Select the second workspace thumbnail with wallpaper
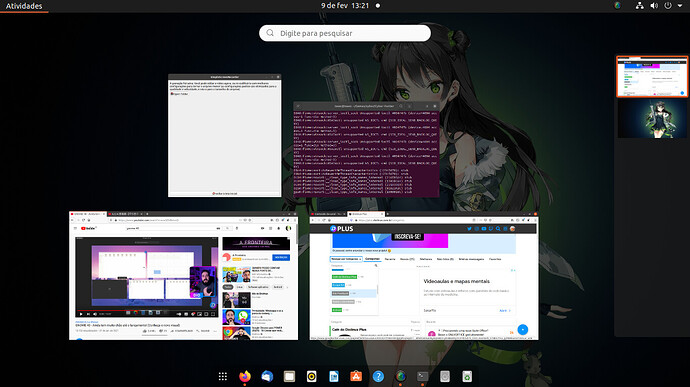The image size is (690, 387). click(x=652, y=119)
